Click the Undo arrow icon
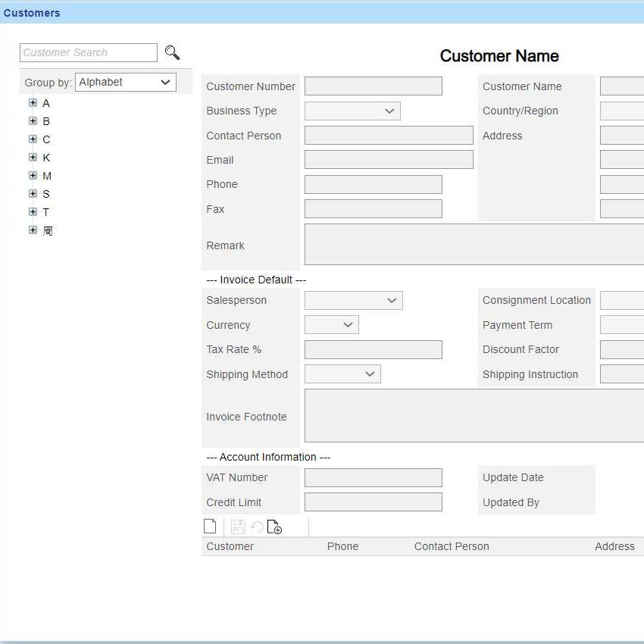Viewport: 644px width, 644px height. point(257,527)
